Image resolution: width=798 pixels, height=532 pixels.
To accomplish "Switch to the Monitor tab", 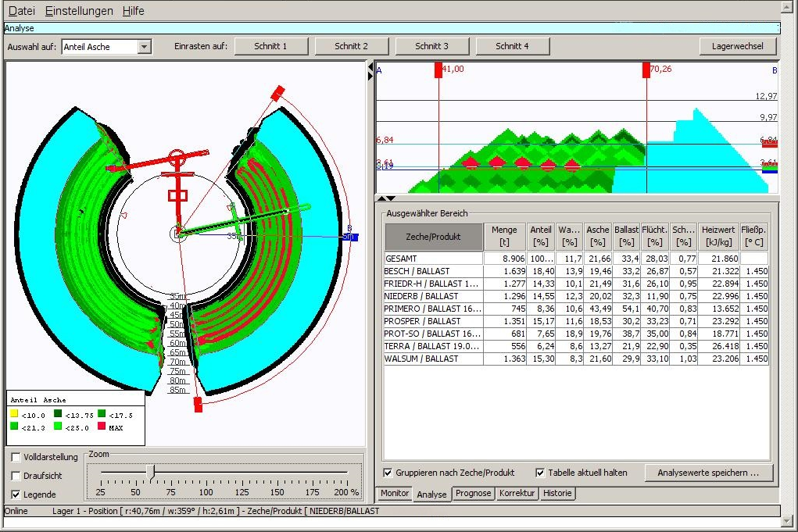I will coord(395,494).
